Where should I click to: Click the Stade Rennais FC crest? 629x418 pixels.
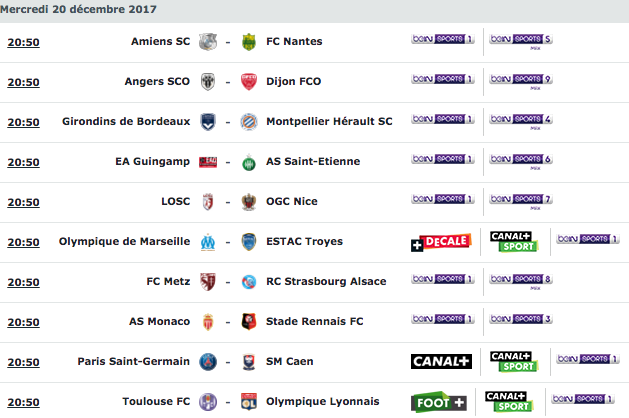(249, 322)
